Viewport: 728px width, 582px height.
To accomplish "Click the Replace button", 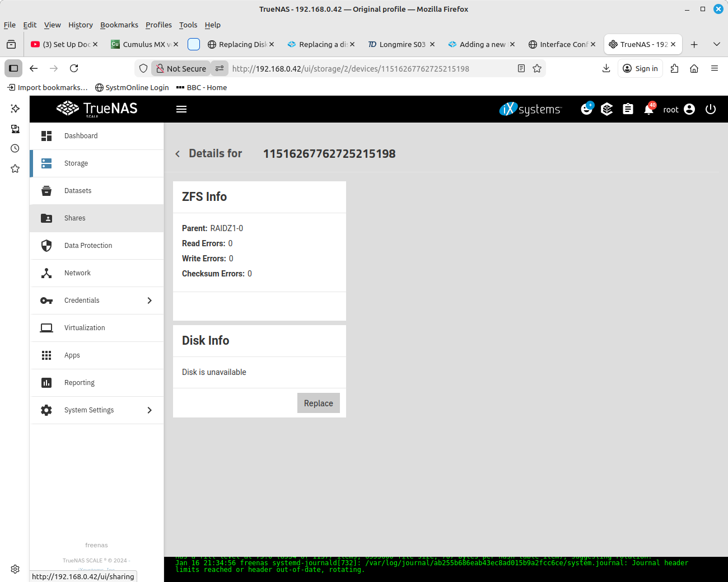I will tap(318, 403).
